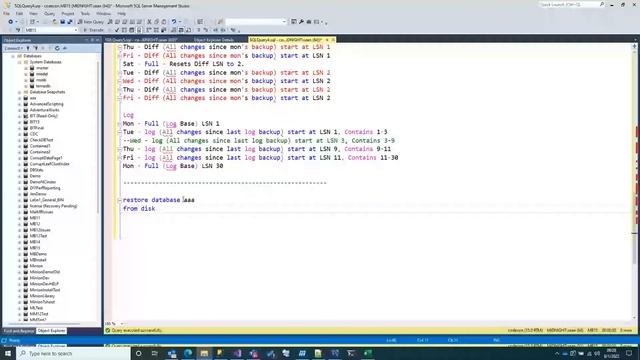Click the Save icon in the toolbar
This screenshot has height=360, width=640.
[x=62, y=22]
